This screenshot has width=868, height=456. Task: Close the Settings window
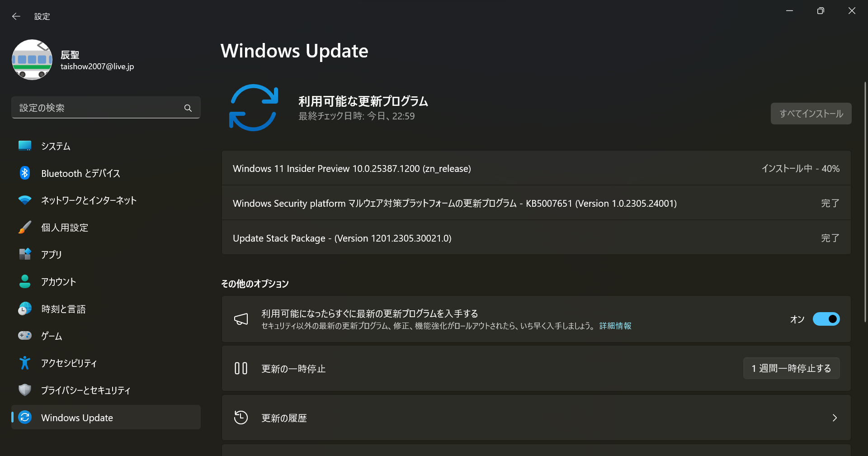point(852,11)
